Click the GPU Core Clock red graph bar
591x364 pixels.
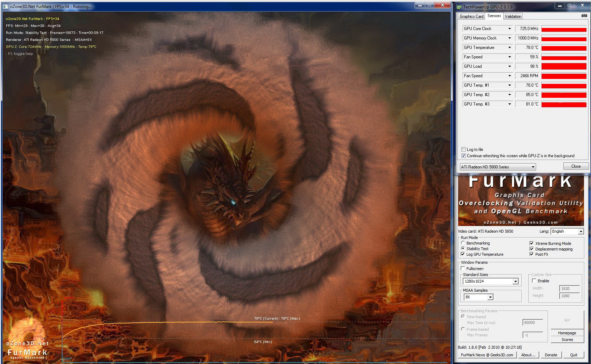[564, 29]
